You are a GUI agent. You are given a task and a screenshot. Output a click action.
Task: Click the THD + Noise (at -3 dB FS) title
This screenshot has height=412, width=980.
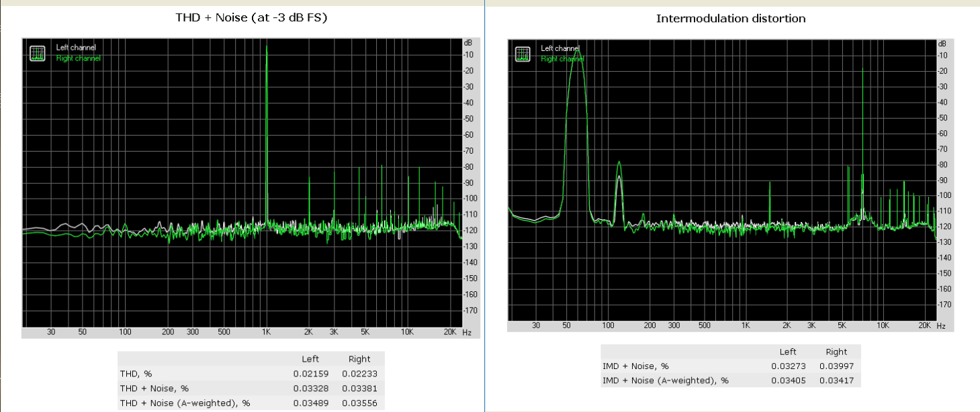pyautogui.click(x=251, y=18)
